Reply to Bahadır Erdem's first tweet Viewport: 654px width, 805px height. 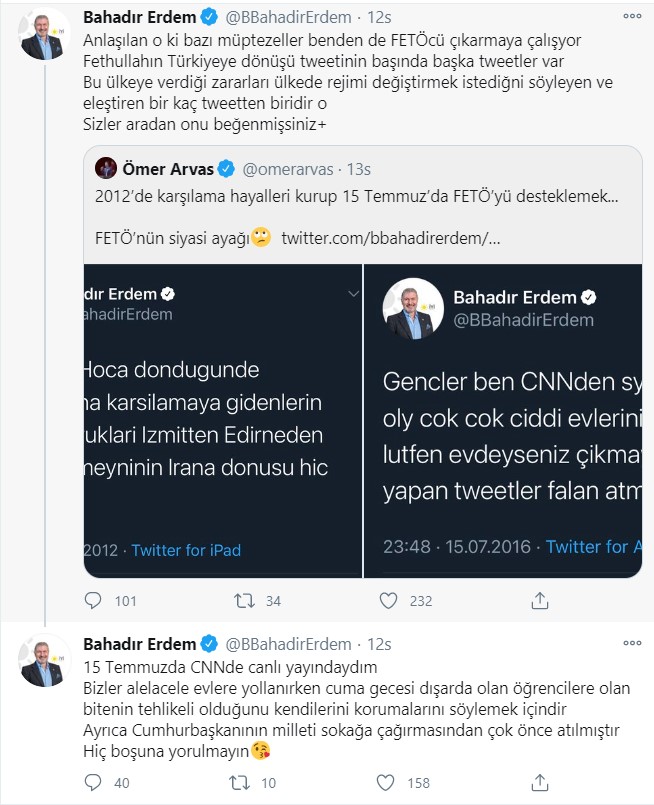[92, 602]
